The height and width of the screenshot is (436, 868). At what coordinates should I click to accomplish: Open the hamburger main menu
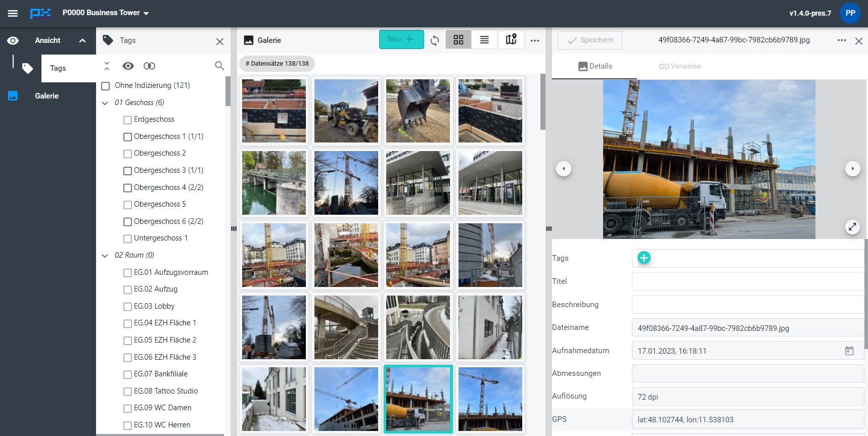(13, 13)
